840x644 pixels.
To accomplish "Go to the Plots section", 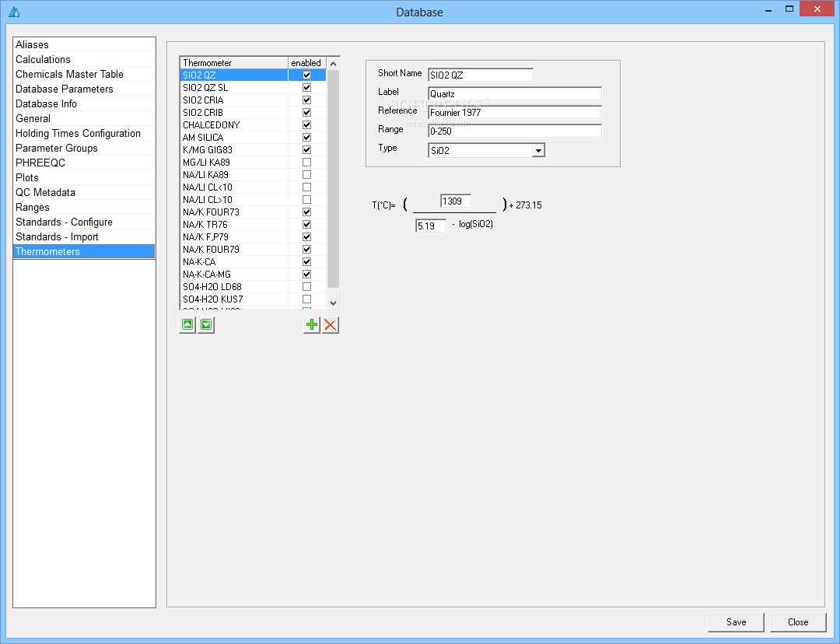I will click(84, 178).
